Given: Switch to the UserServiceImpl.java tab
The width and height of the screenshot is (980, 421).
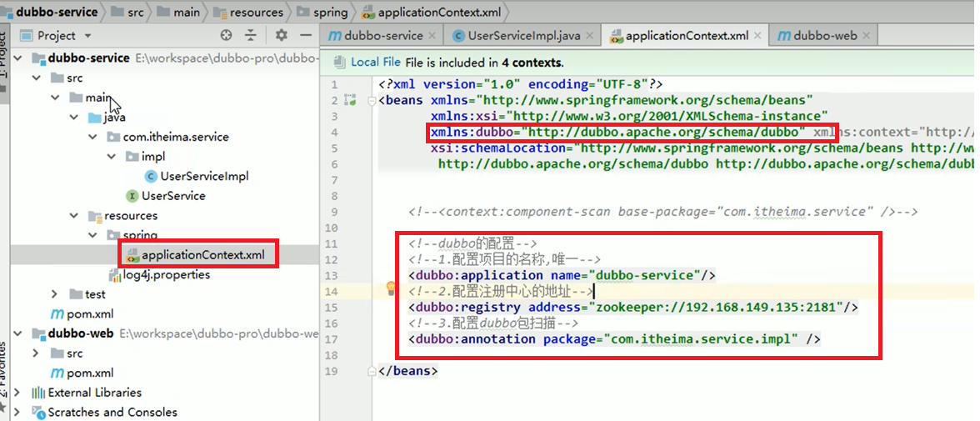Looking at the screenshot, I should click(523, 36).
